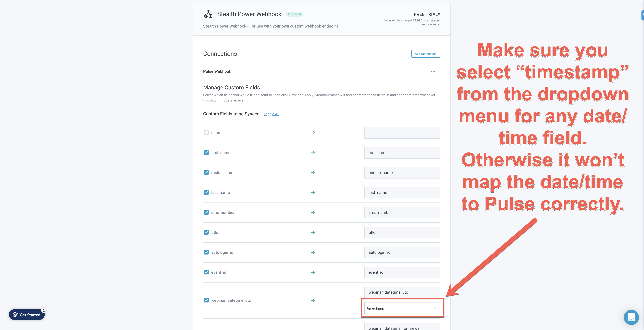Click the arrow icon in the last_name row
Image resolution: width=644 pixels, height=330 pixels.
313,193
